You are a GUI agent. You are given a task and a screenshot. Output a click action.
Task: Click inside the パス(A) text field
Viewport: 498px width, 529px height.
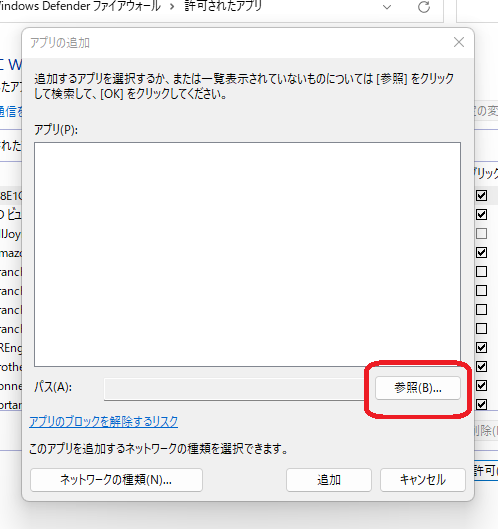[234, 389]
